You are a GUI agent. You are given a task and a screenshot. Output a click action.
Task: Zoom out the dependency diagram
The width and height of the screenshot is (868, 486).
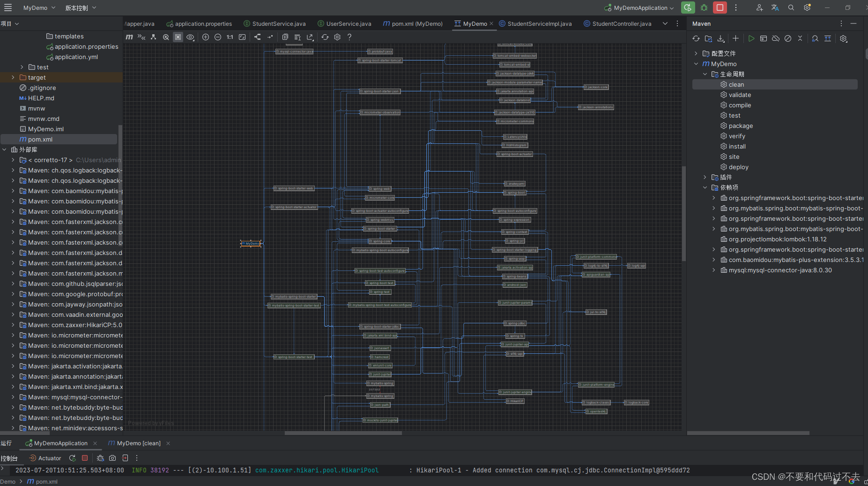pyautogui.click(x=218, y=37)
